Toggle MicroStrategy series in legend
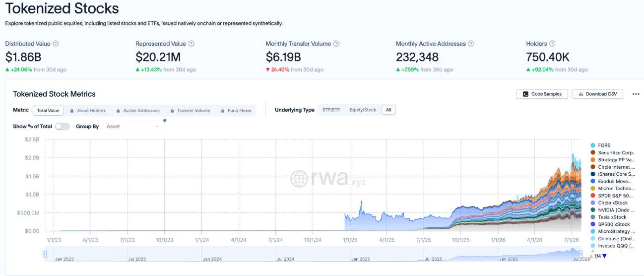The image size is (644, 276). [x=613, y=231]
